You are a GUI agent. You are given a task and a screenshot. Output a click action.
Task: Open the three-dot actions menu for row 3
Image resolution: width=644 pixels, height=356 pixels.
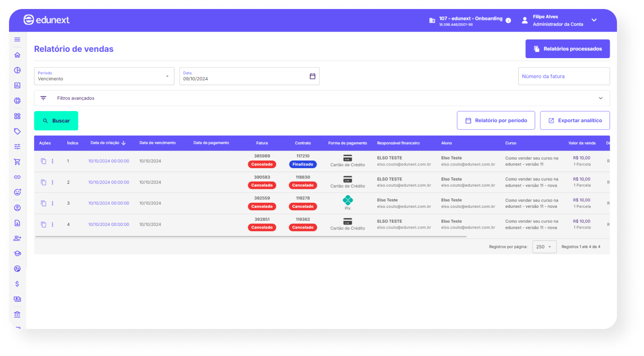click(x=52, y=203)
